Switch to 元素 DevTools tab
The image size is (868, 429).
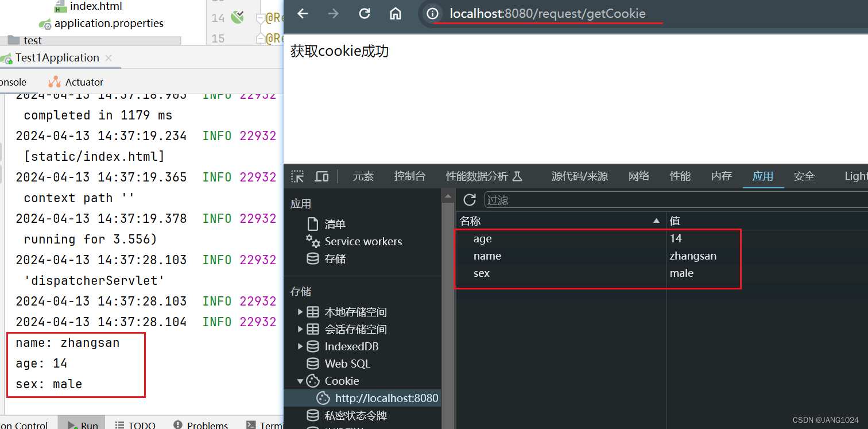[363, 176]
